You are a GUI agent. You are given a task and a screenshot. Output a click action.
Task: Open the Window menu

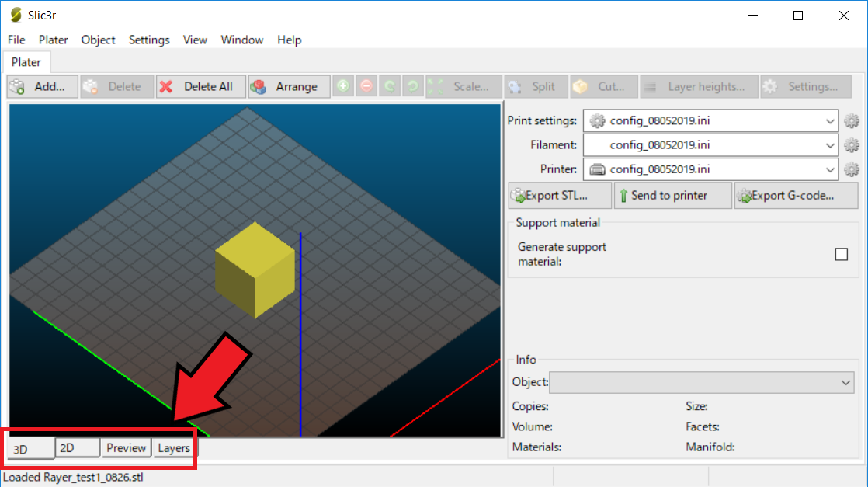pyautogui.click(x=242, y=40)
